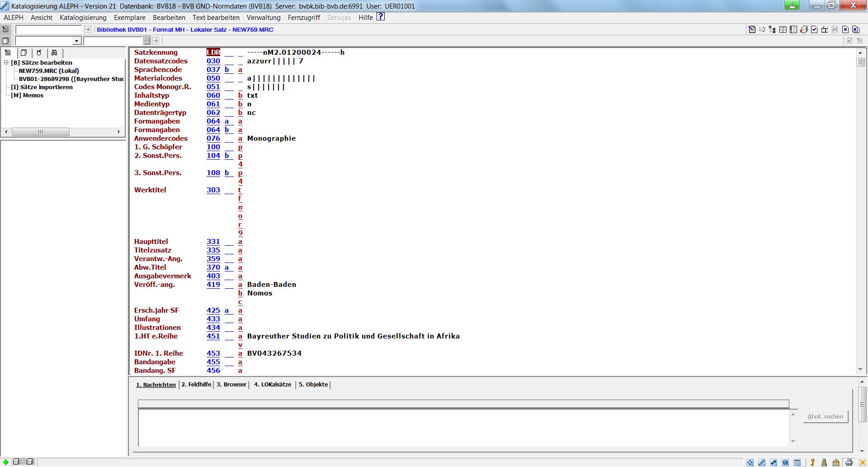Click the open-book icon in the top toolbar
Viewport: 868px width, 467px height.
point(783,29)
